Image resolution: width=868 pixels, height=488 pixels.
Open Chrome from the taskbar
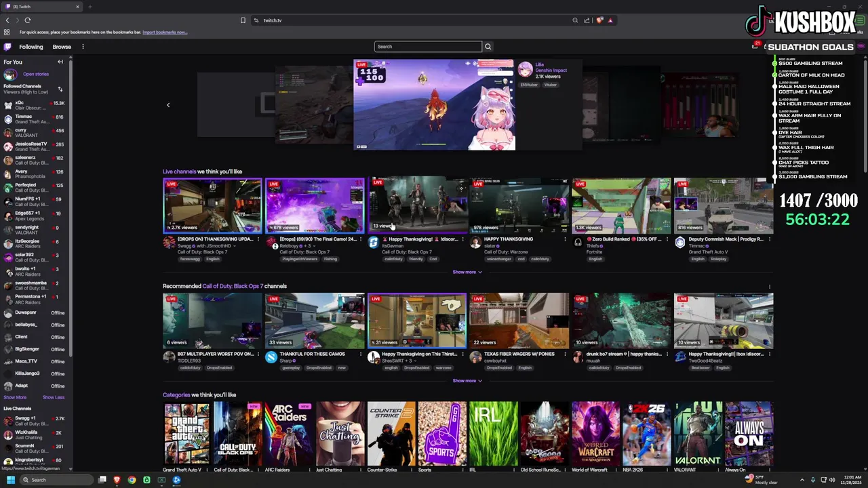(x=132, y=480)
